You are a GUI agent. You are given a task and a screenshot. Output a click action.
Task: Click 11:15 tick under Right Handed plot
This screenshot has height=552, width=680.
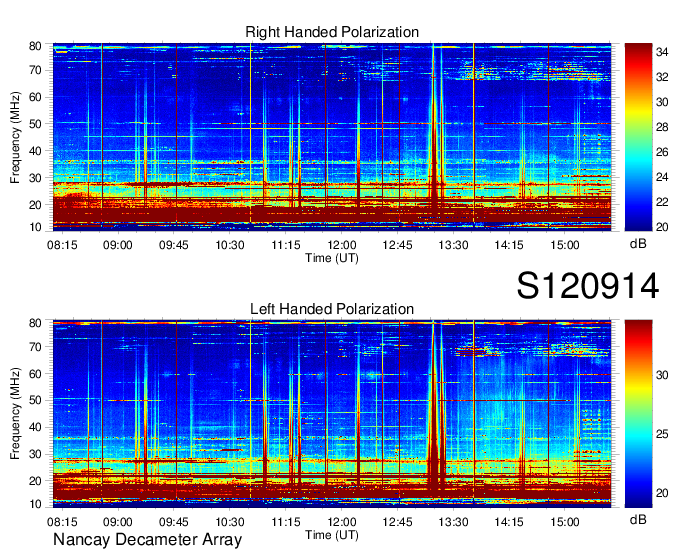tap(286, 245)
